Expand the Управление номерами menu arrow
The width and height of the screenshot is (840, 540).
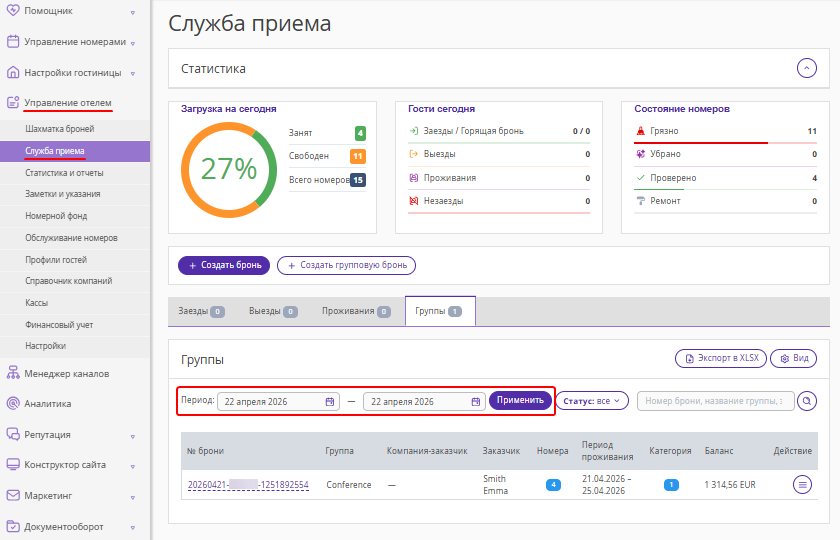(x=133, y=43)
